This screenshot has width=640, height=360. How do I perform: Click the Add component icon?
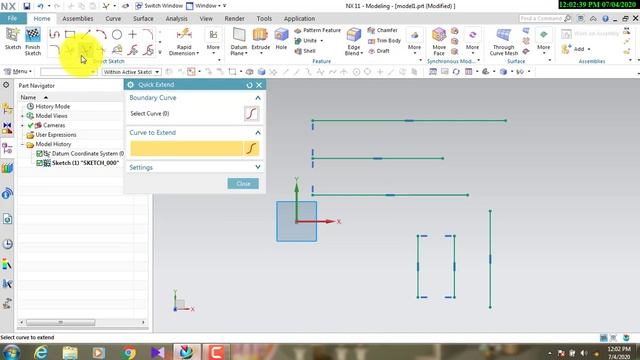click(566, 49)
